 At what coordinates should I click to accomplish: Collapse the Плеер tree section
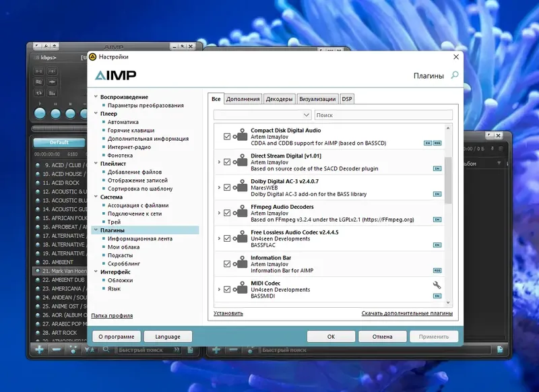coord(96,113)
